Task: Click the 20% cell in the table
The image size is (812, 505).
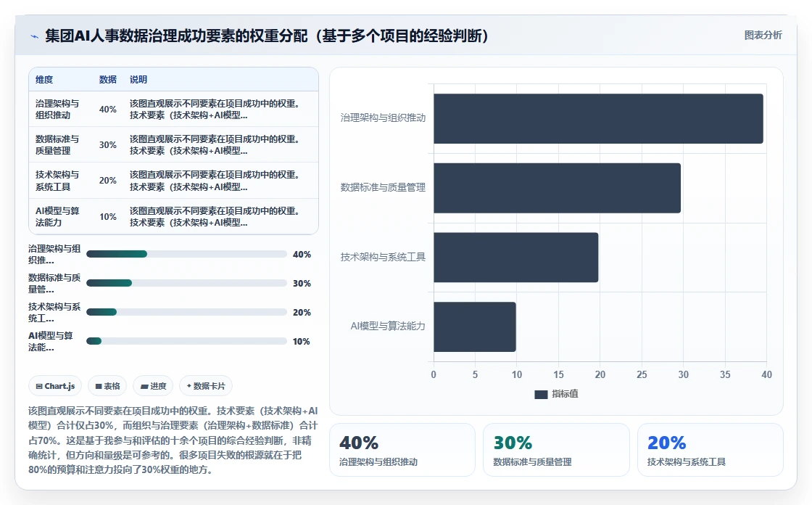Action: pyautogui.click(x=108, y=181)
